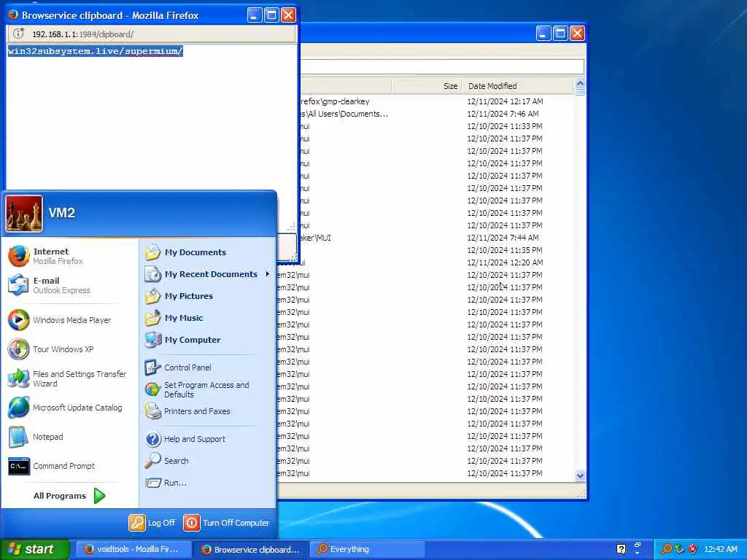Click scroll up arrow in Everything list
The width and height of the screenshot is (747, 560).
580,84
